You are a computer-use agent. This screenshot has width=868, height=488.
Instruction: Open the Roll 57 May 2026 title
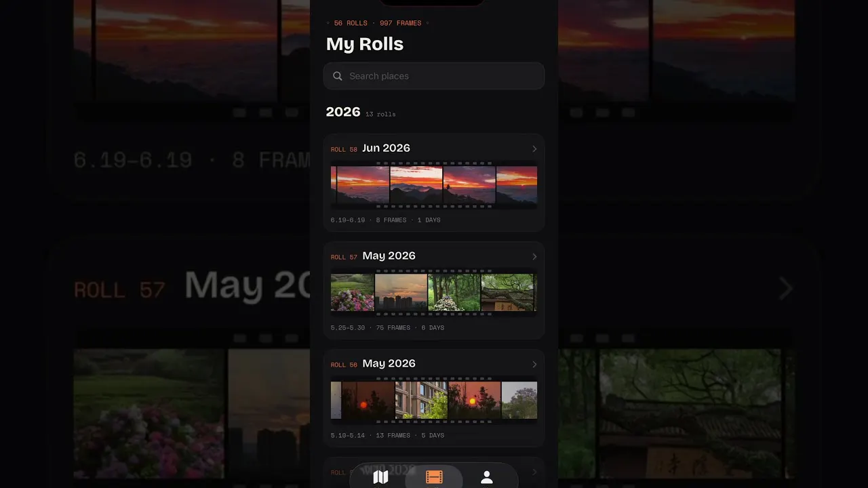coord(389,256)
